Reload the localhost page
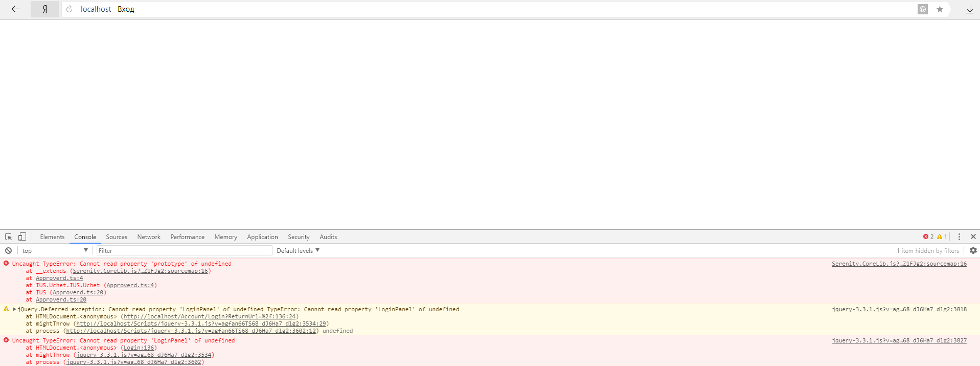This screenshot has height=366, width=980. 70,9
